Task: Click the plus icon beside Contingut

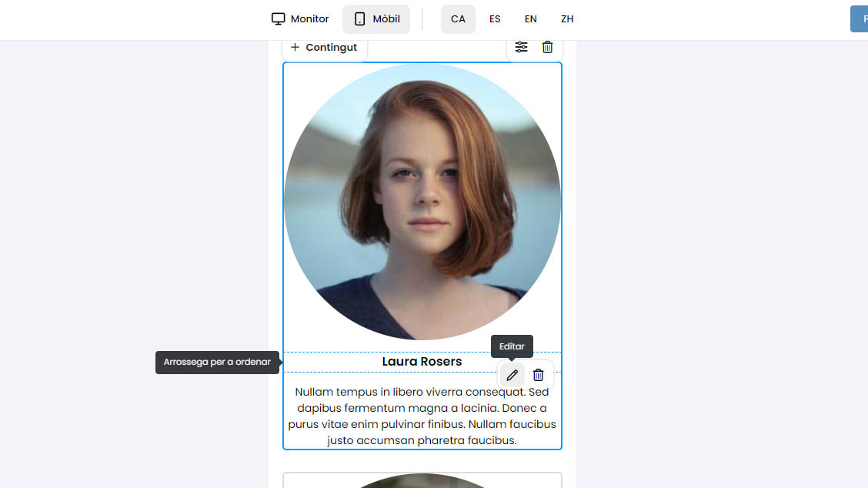Action: [295, 47]
